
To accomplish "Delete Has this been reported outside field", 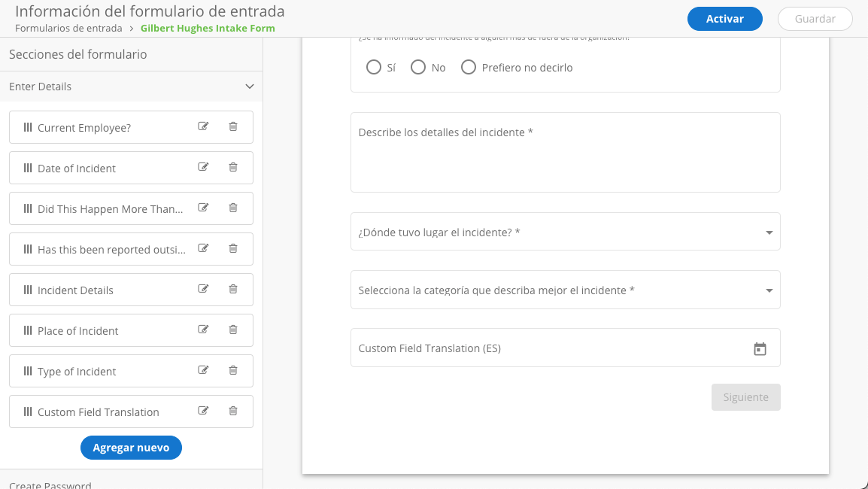I will 233,248.
